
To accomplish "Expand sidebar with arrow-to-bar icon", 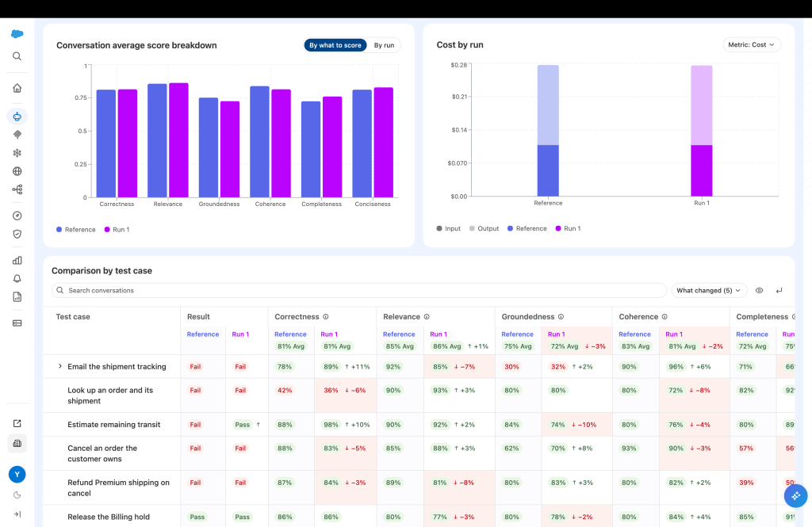I will click(x=17, y=514).
